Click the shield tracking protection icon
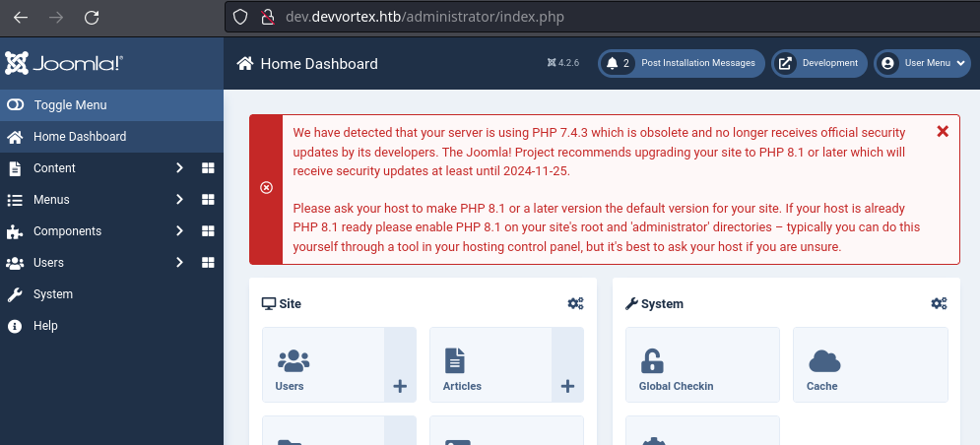 240,17
